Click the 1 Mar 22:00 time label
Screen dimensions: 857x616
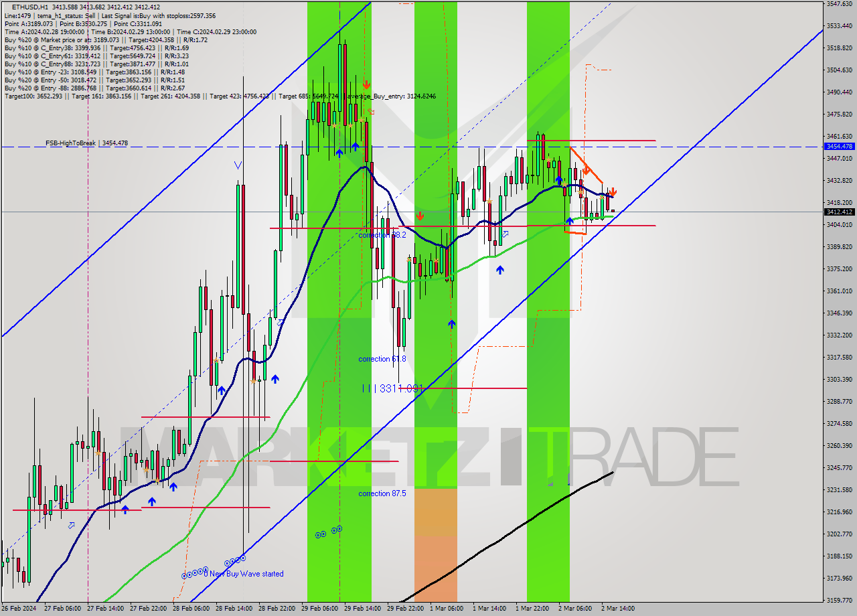(x=532, y=609)
